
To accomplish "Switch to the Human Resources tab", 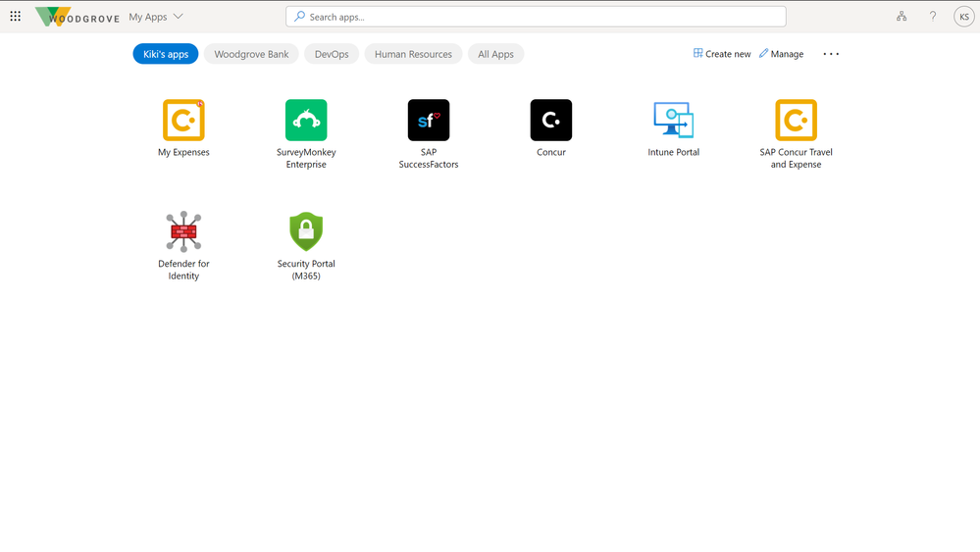I will click(413, 54).
